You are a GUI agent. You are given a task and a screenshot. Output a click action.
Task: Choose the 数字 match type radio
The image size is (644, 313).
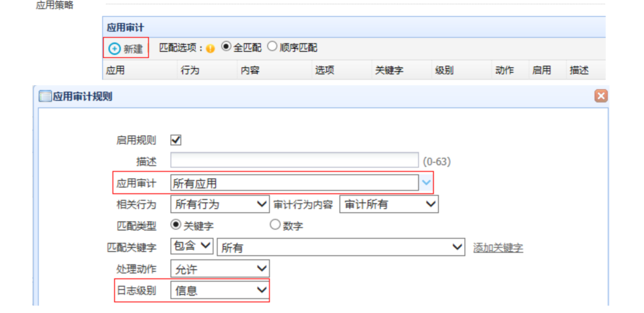pyautogui.click(x=275, y=225)
